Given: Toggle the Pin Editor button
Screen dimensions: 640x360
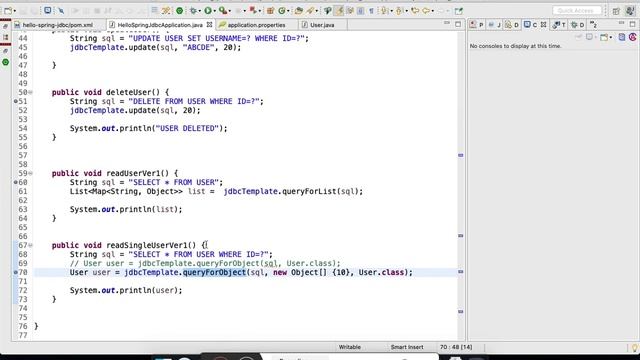Looking at the screenshot, I should 459,11.
